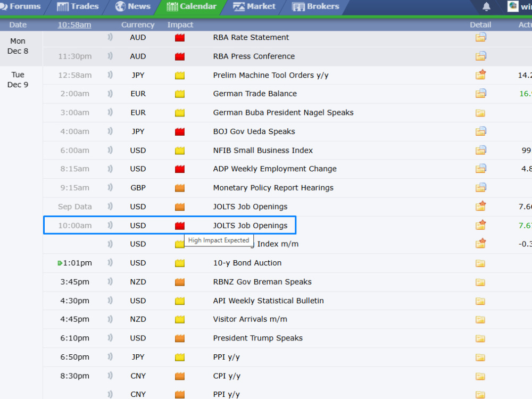Open the German Buba President Nagel Speaks event
Viewport: 532px width, 399px height.
284,113
